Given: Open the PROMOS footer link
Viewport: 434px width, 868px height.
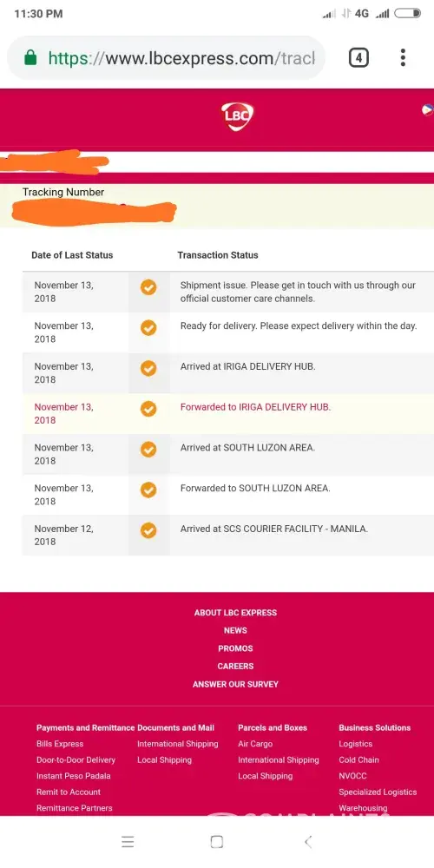Looking at the screenshot, I should [x=235, y=648].
